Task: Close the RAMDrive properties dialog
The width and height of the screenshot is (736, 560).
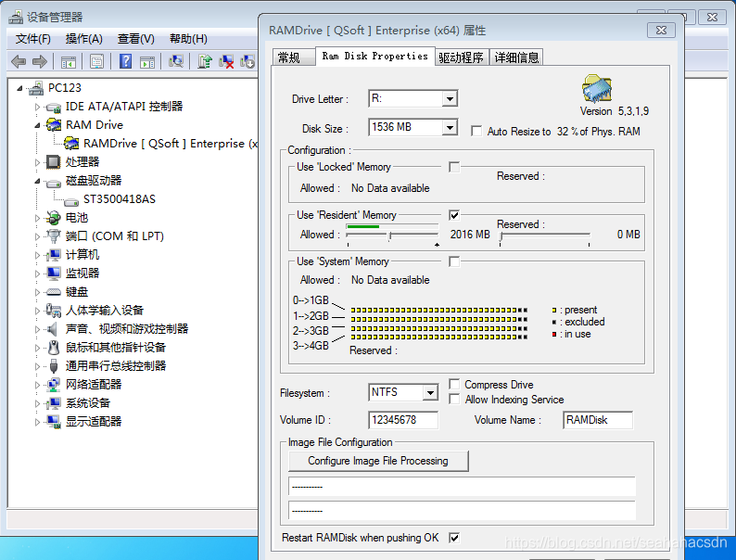Action: pos(661,30)
